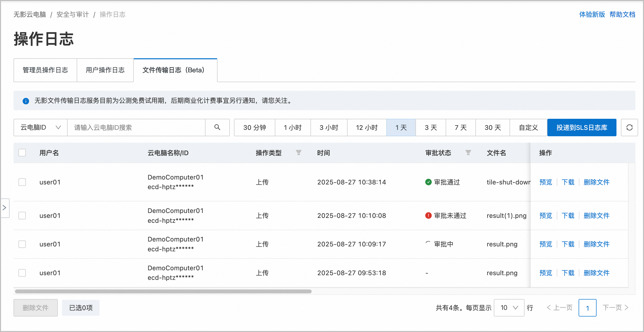This screenshot has height=332, width=644.
Task: Click the refresh icon beside SLS button
Action: point(629,128)
